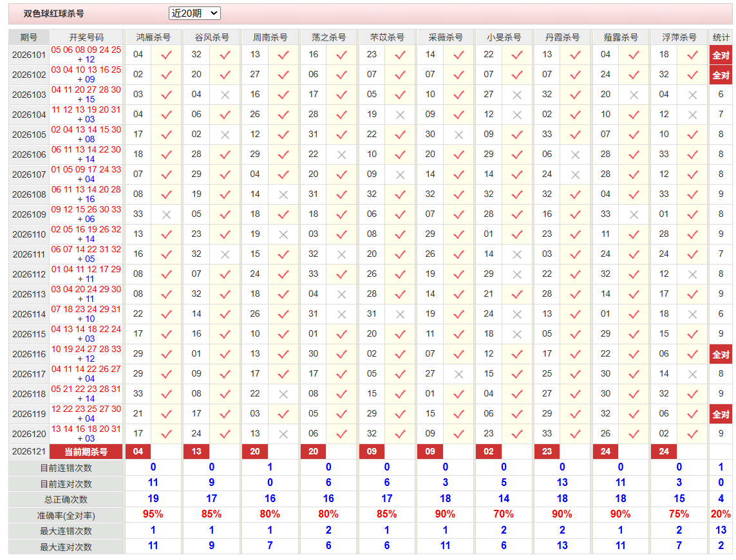Screen dimensions: 736x560
Task: Click the X mark for 荡之杀号 in row 2026106
Action: pos(342,155)
